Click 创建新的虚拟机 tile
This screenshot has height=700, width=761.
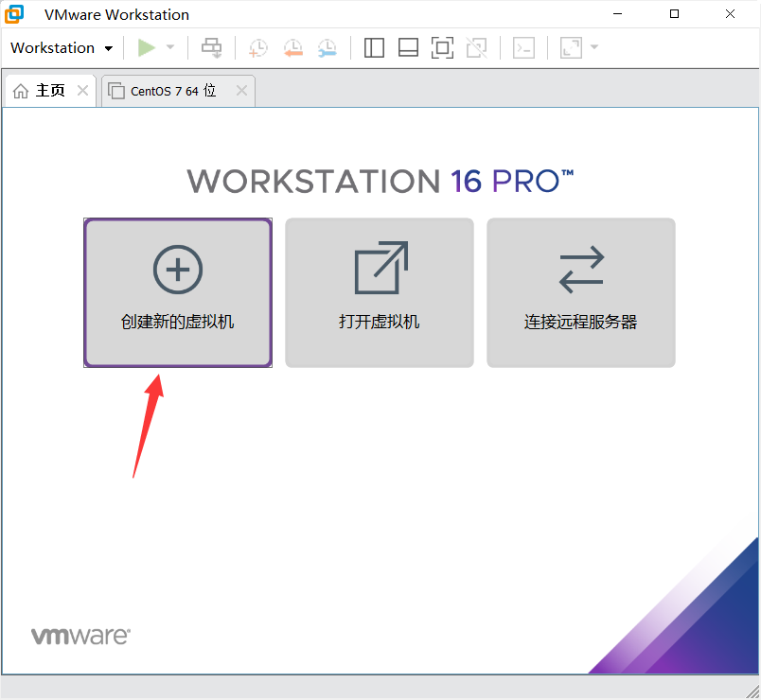(x=178, y=292)
